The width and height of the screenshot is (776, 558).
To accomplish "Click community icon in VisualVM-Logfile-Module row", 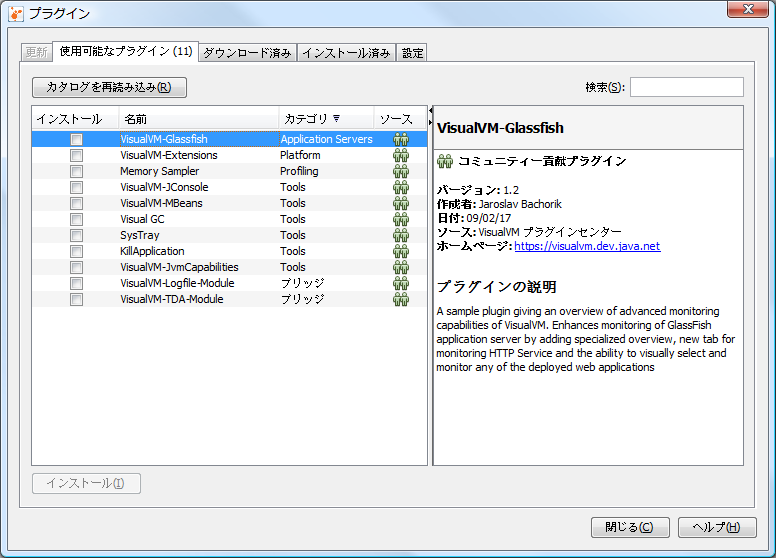I will coord(401,283).
